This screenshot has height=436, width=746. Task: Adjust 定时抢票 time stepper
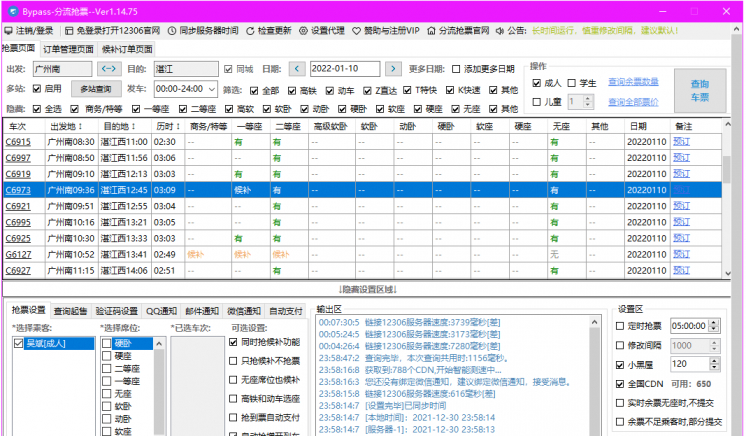(x=714, y=326)
